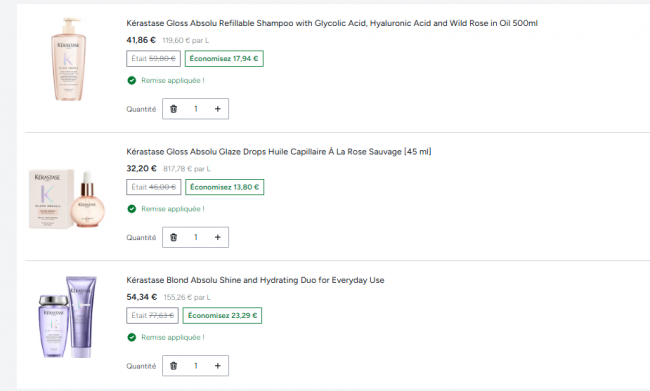Click green checkmark beside shampoo's Remise appliquée
The width and height of the screenshot is (650, 391).
(131, 80)
